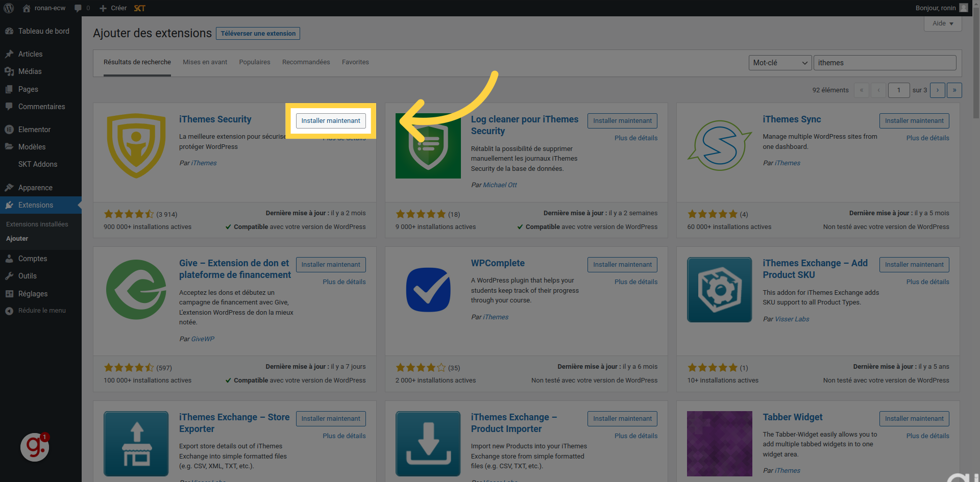980x482 pixels.
Task: Click the Comptes user icon
Action: pyautogui.click(x=9, y=259)
